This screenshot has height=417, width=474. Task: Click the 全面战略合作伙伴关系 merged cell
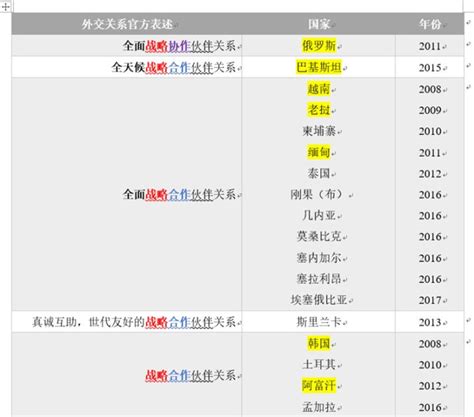[x=127, y=194]
